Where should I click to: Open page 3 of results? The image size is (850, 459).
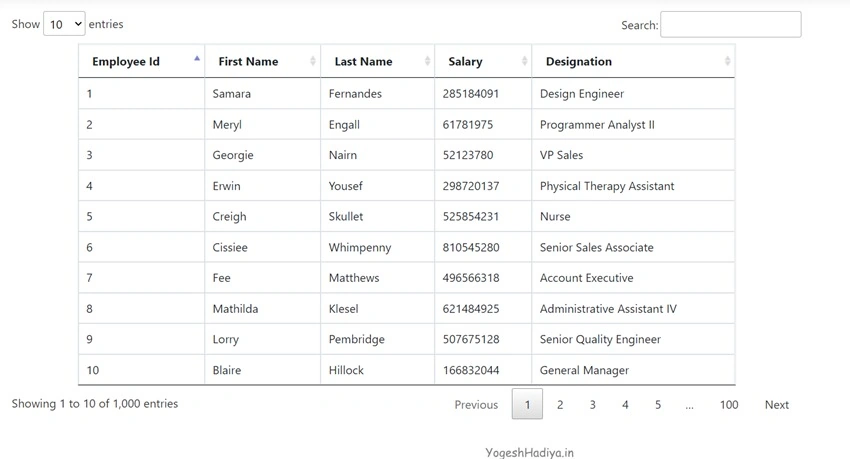593,404
